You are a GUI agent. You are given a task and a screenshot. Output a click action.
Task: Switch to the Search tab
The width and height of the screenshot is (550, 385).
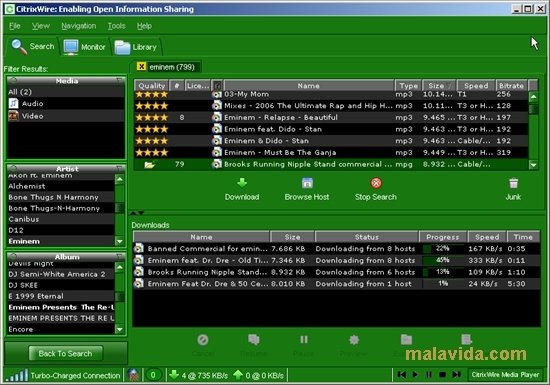tap(33, 46)
